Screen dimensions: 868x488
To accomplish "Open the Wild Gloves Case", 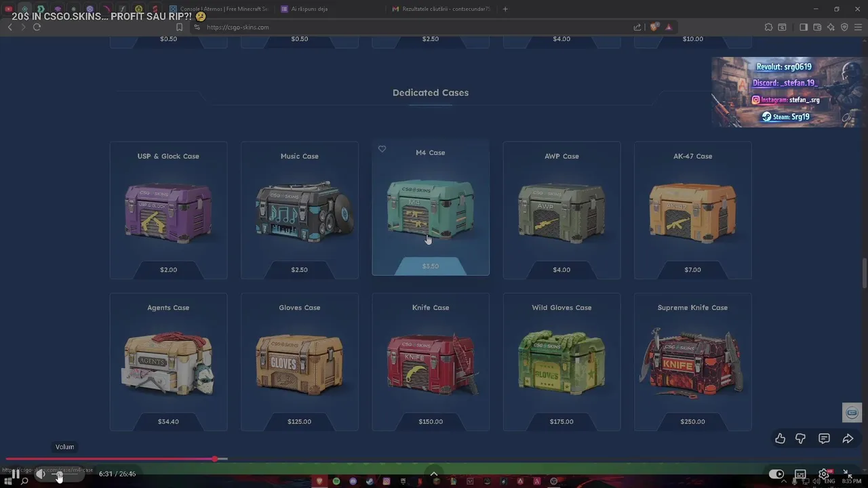I will point(561,362).
